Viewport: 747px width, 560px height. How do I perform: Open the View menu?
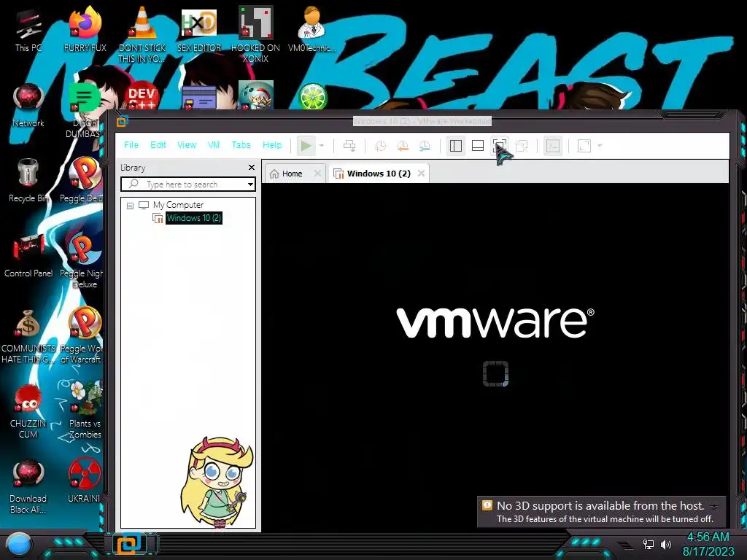[x=187, y=145]
